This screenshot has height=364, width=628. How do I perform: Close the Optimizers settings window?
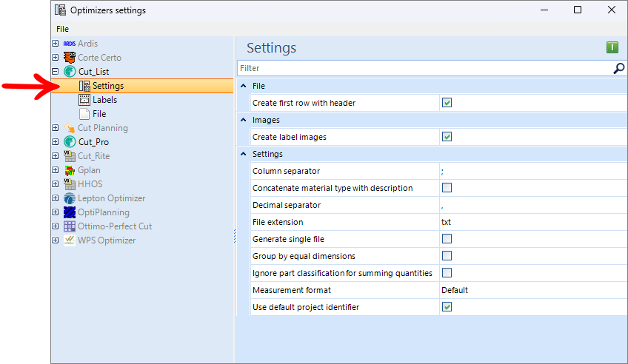pos(612,10)
